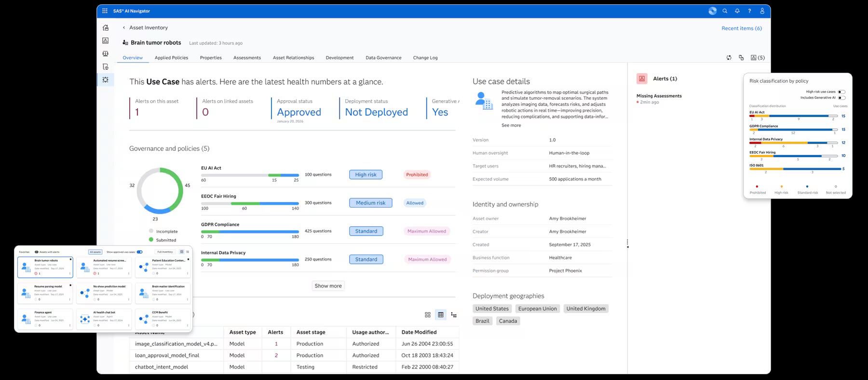Open the Data Governance tab

383,58
